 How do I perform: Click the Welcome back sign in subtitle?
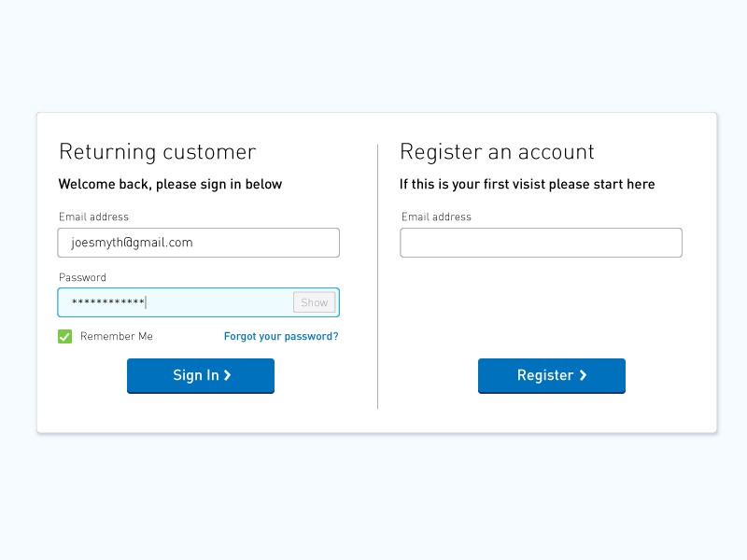(170, 184)
